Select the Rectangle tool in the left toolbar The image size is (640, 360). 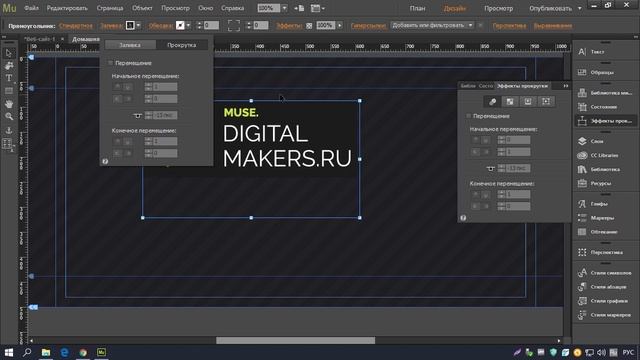[x=9, y=91]
